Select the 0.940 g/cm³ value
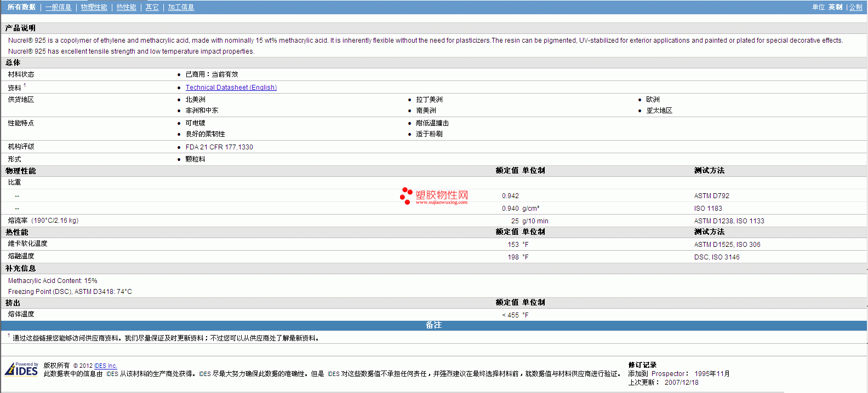868x393 pixels. (521, 209)
